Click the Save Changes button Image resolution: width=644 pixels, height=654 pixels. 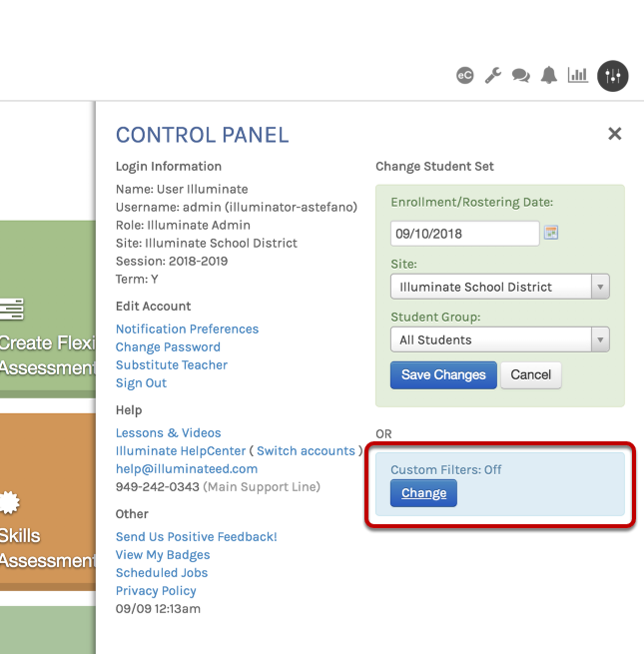click(x=443, y=375)
